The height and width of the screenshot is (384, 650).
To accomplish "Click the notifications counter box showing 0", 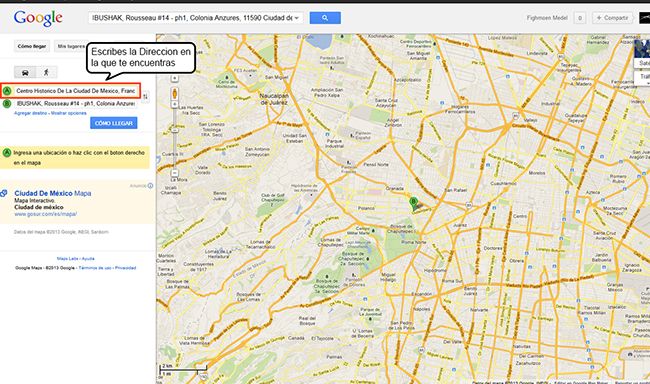I will [x=580, y=18].
